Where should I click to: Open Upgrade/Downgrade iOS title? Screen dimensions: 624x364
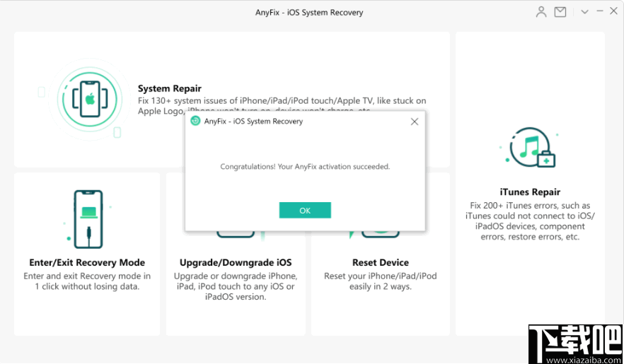[236, 263]
